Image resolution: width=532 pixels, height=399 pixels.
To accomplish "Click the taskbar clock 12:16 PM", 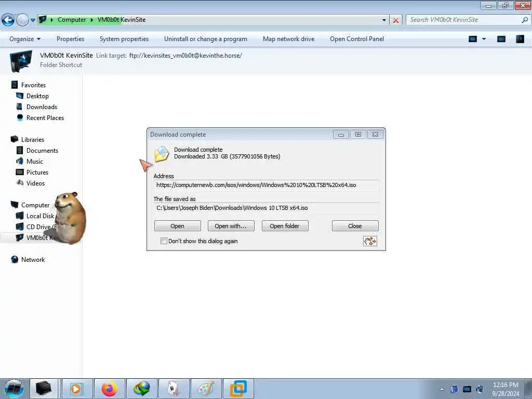I will [x=506, y=385].
